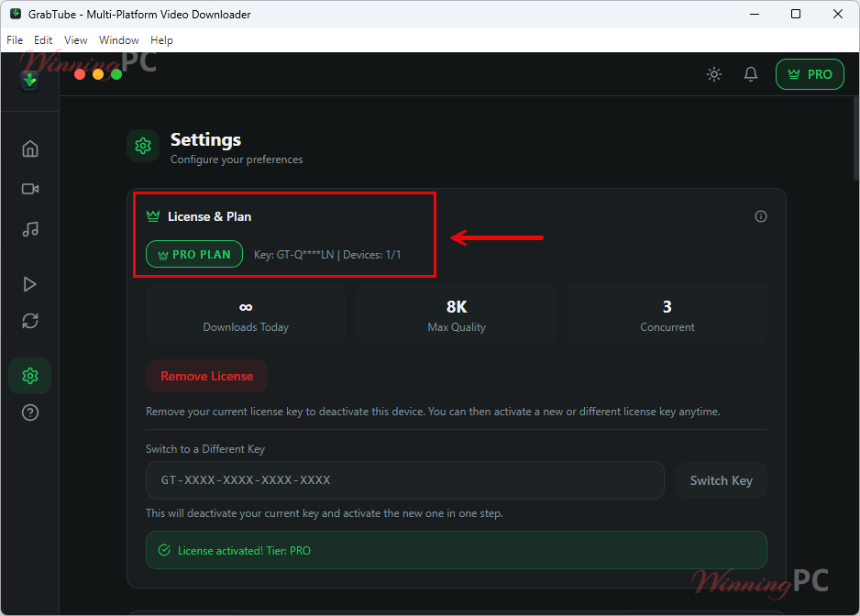Open the Help menu

[x=161, y=40]
